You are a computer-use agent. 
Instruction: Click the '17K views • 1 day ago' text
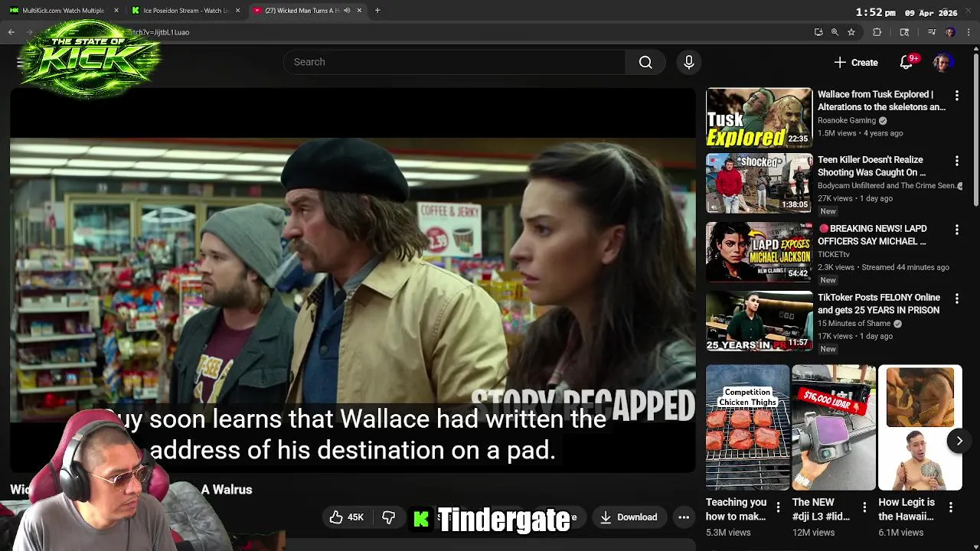coord(854,336)
